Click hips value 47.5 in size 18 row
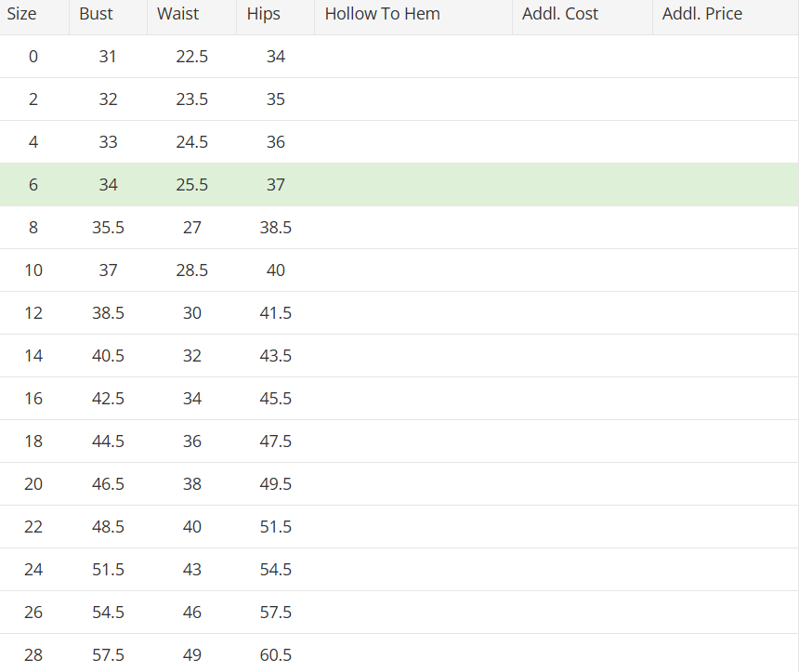 tap(276, 441)
